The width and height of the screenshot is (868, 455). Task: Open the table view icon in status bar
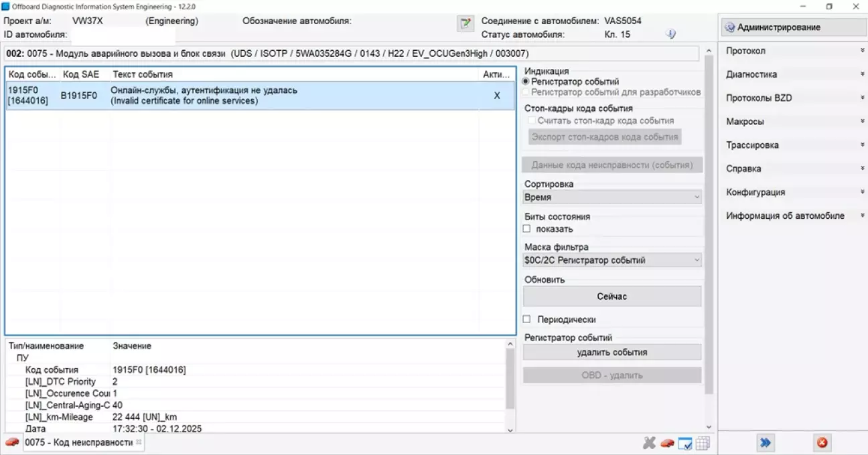(701, 442)
